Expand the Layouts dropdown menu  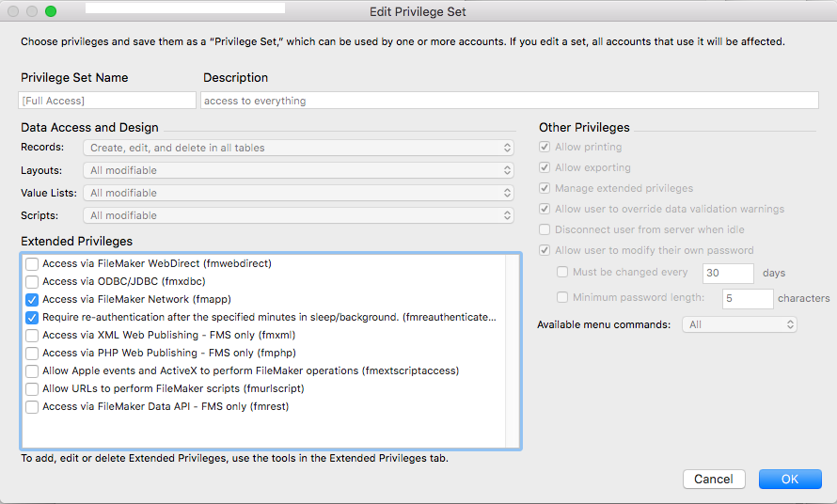click(x=298, y=170)
